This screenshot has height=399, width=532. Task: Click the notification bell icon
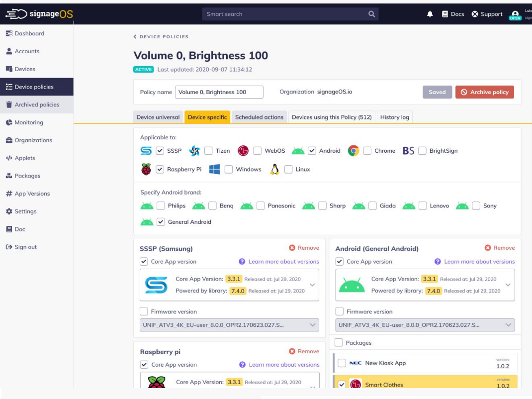click(x=430, y=14)
